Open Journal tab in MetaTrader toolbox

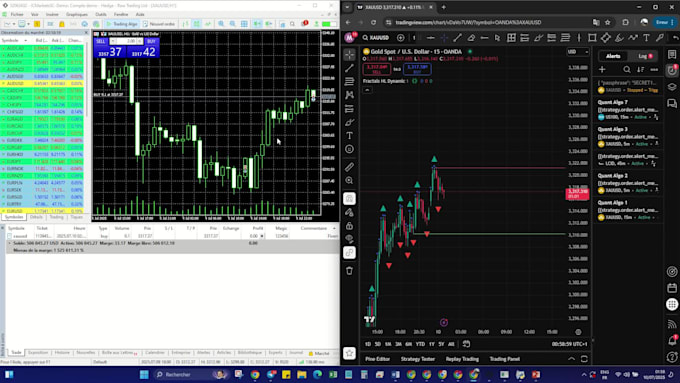[x=296, y=353]
